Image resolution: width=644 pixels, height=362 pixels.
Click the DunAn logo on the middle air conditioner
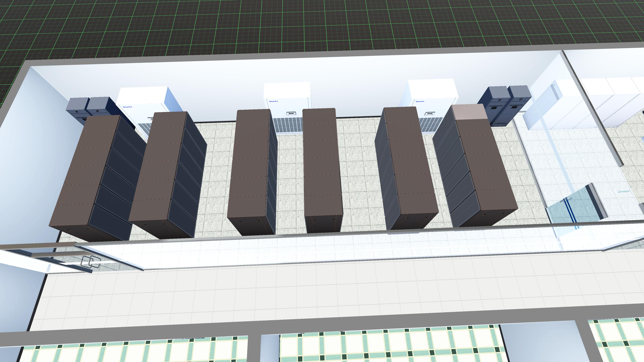(x=274, y=101)
